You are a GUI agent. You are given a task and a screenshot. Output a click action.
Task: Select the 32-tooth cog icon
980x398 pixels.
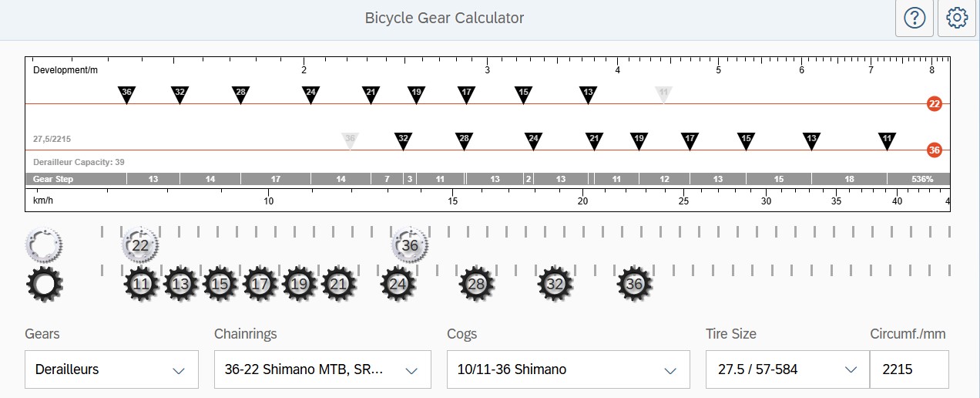pyautogui.click(x=555, y=284)
